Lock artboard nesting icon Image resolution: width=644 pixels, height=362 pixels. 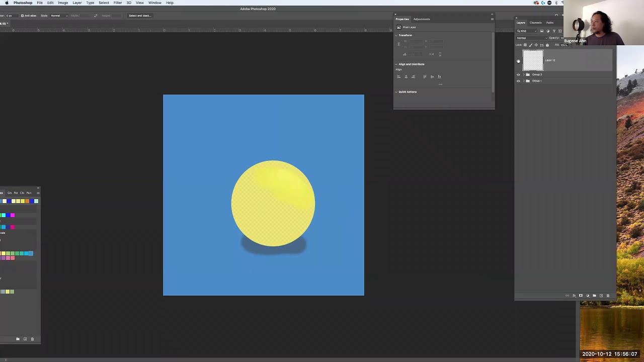(x=542, y=45)
